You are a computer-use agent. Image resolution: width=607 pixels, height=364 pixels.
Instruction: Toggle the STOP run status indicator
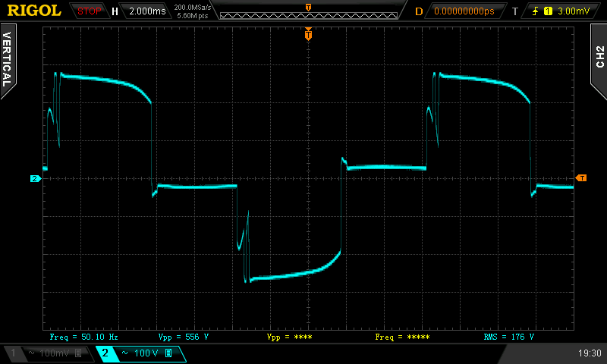point(90,11)
